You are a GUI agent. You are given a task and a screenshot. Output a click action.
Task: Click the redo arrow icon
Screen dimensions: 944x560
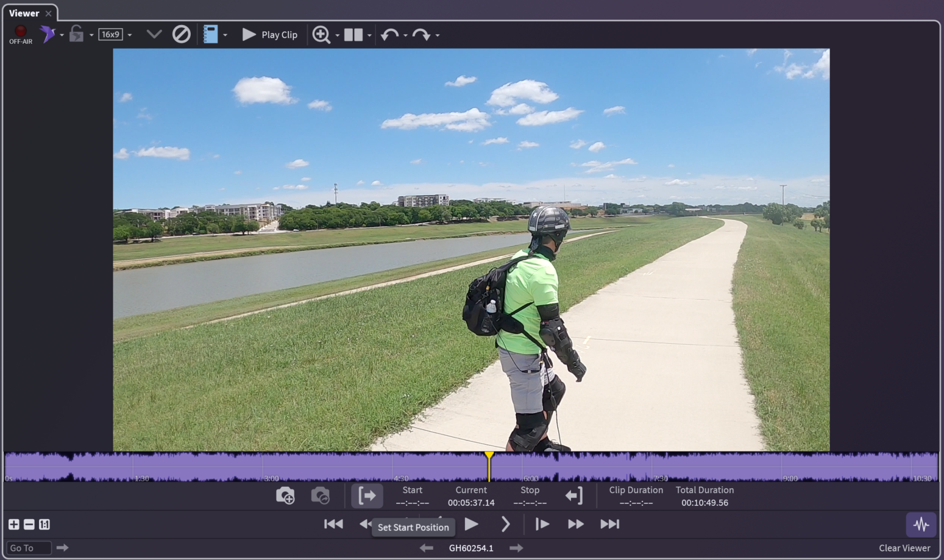(421, 35)
